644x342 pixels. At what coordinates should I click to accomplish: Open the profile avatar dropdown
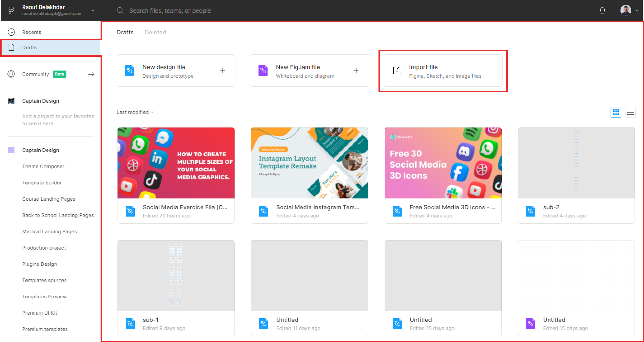625,10
